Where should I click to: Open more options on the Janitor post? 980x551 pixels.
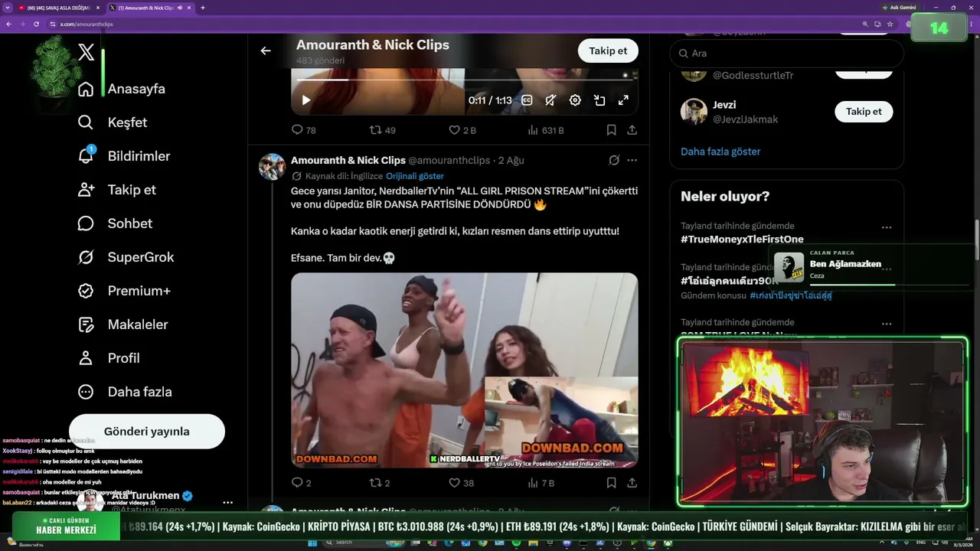[x=632, y=160]
